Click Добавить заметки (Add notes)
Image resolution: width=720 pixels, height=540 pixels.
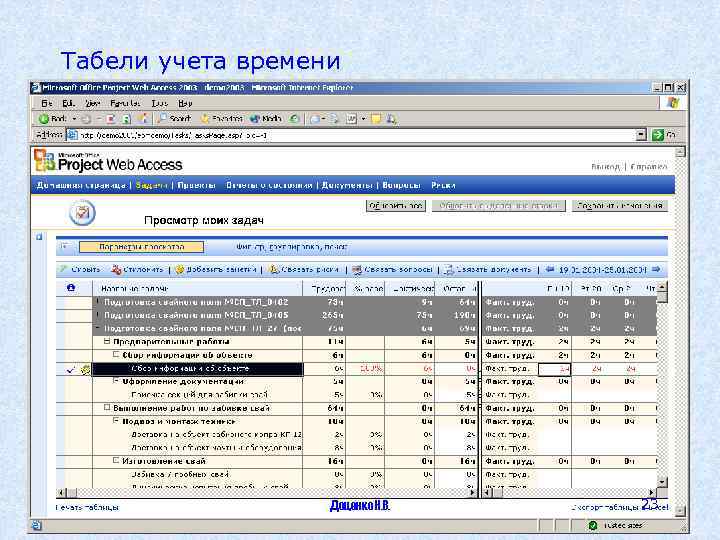pos(216,270)
